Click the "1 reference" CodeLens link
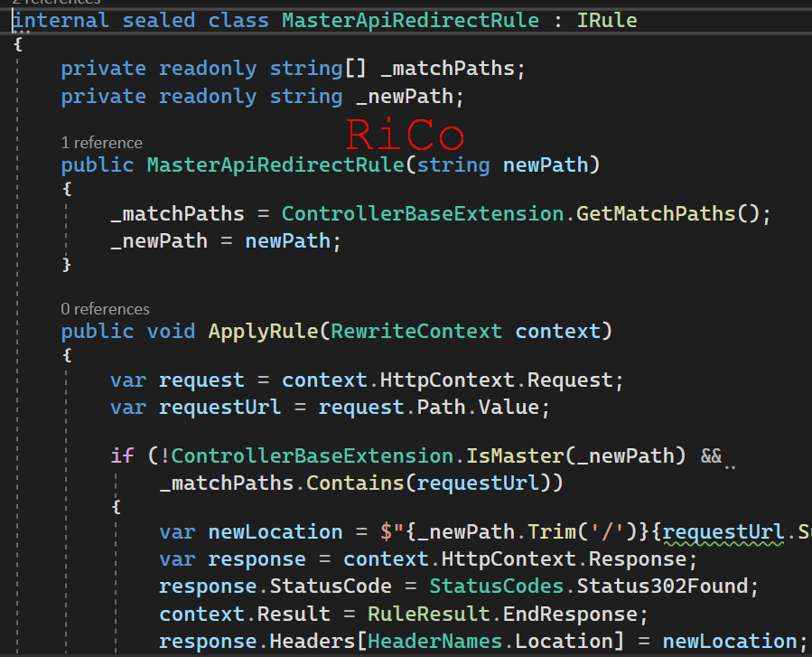The image size is (812, 657). point(101,142)
